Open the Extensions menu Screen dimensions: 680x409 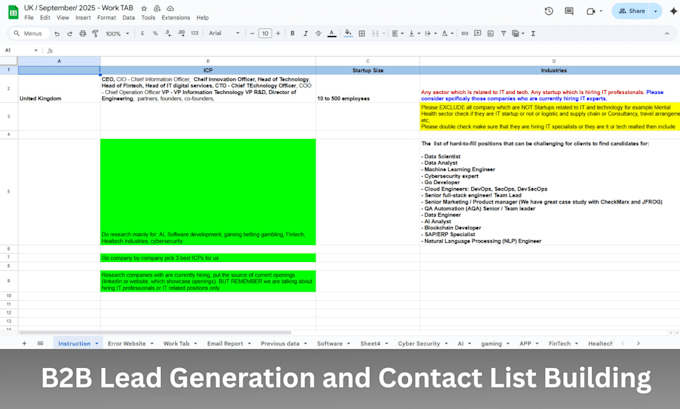click(x=176, y=18)
